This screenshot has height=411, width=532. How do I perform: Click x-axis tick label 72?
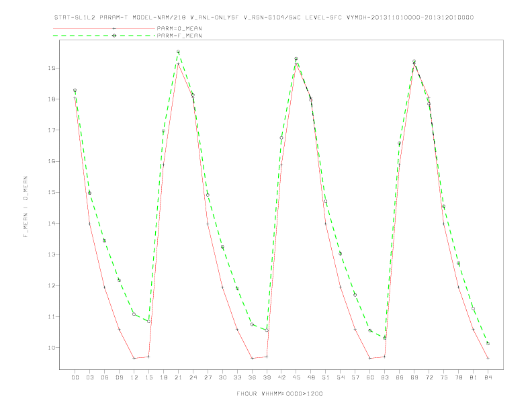coord(429,377)
